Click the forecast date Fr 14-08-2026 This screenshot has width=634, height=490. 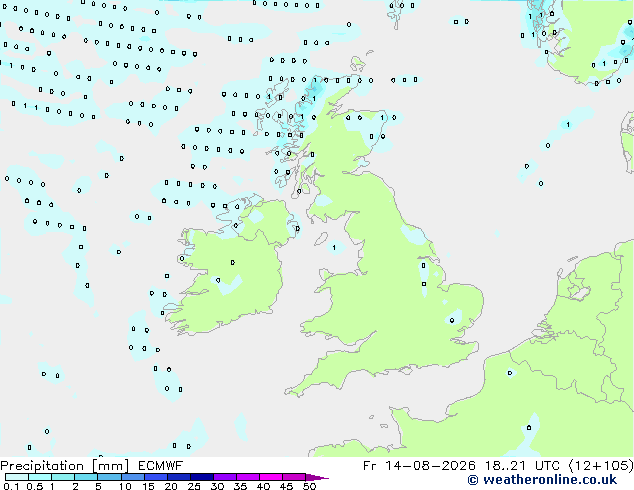pyautogui.click(x=419, y=466)
